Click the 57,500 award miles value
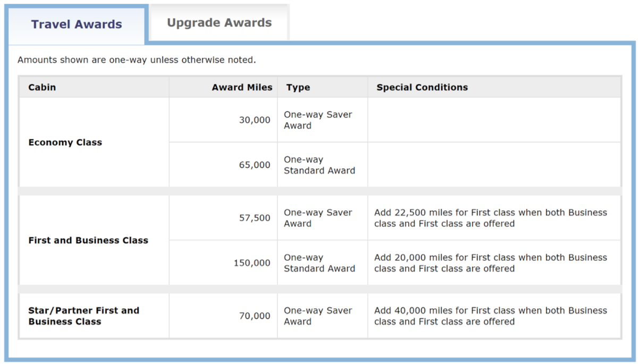 255,218
